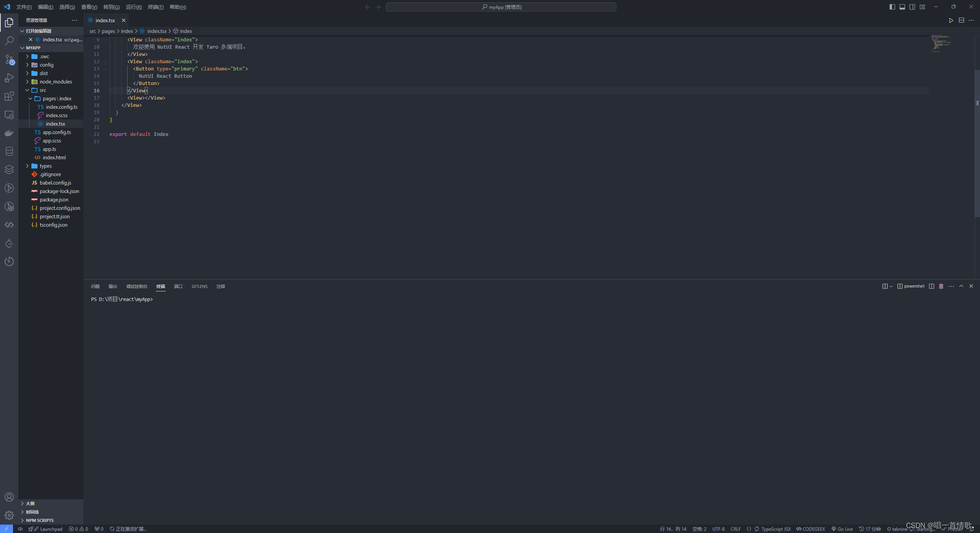Viewport: 980px width, 533px height.
Task: Switch to the 输出 panel tab
Action: (x=112, y=286)
